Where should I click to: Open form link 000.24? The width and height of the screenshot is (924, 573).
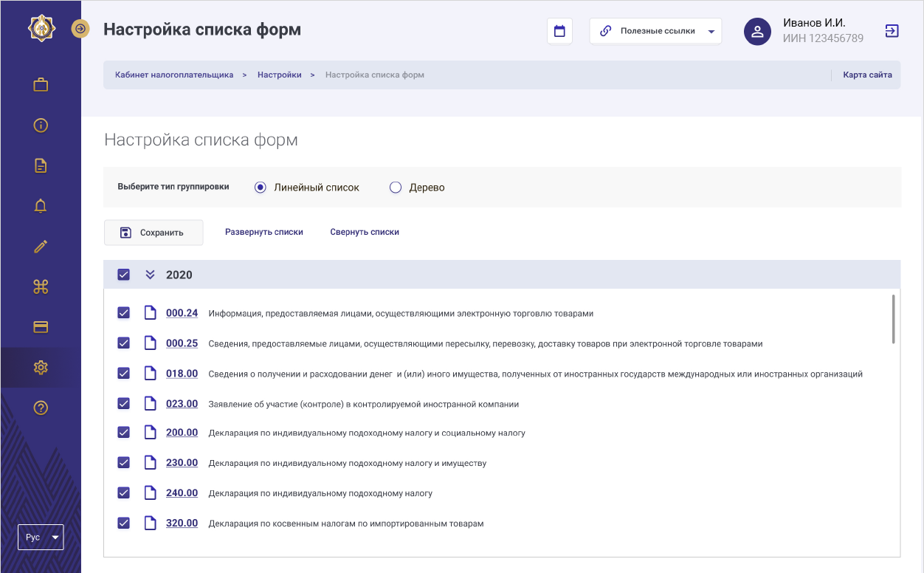pyautogui.click(x=182, y=313)
